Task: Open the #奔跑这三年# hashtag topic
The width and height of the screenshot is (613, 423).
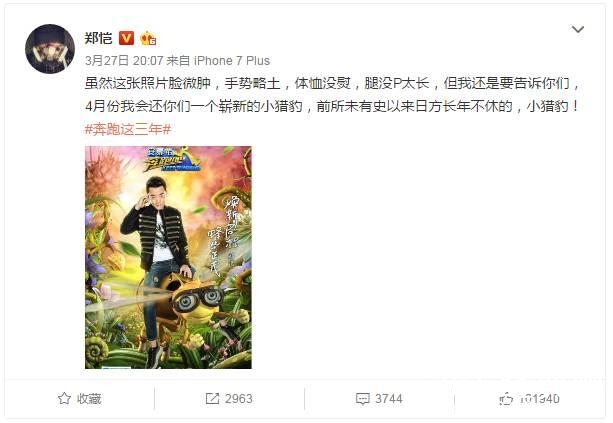Action: [128, 129]
